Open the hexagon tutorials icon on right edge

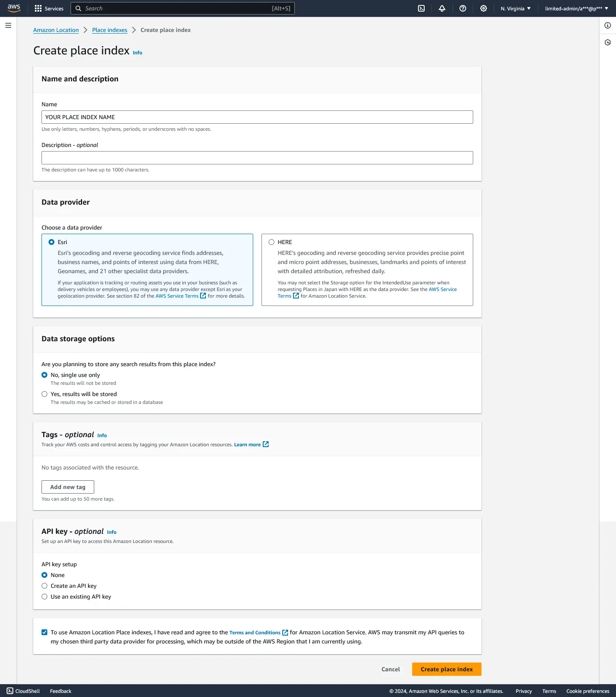click(x=608, y=42)
